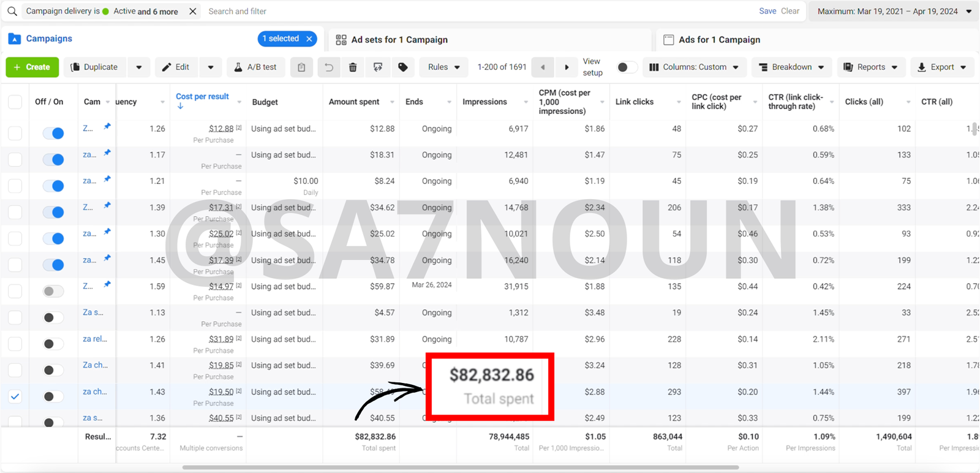Click the undo icon
The image size is (980, 473).
coord(329,67)
